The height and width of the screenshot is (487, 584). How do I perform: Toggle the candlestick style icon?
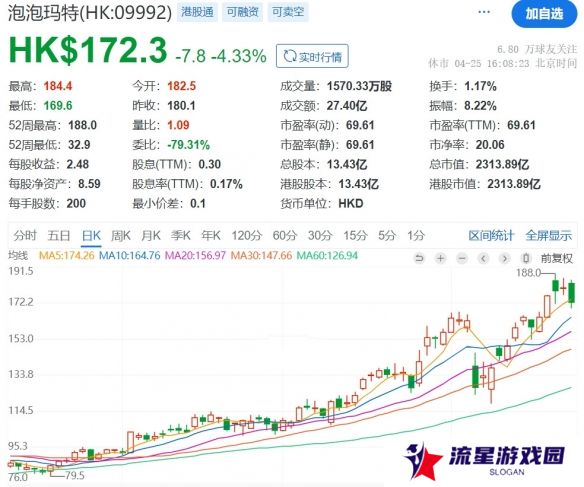tap(526, 258)
